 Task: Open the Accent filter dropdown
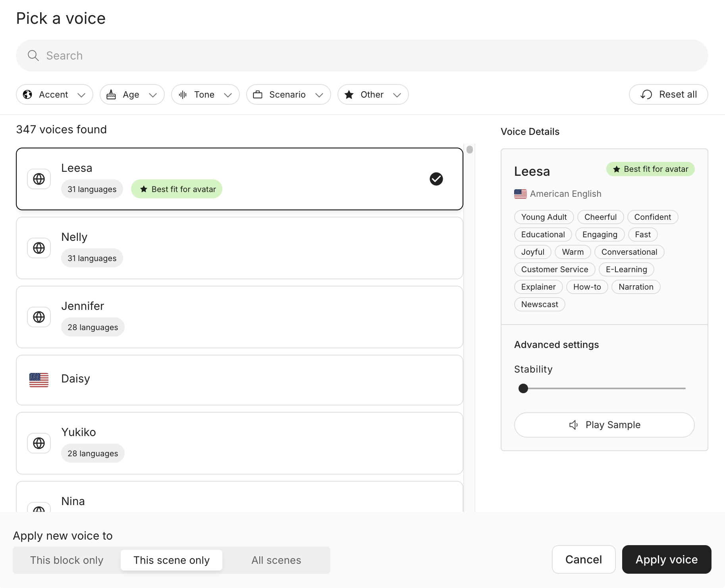54,94
